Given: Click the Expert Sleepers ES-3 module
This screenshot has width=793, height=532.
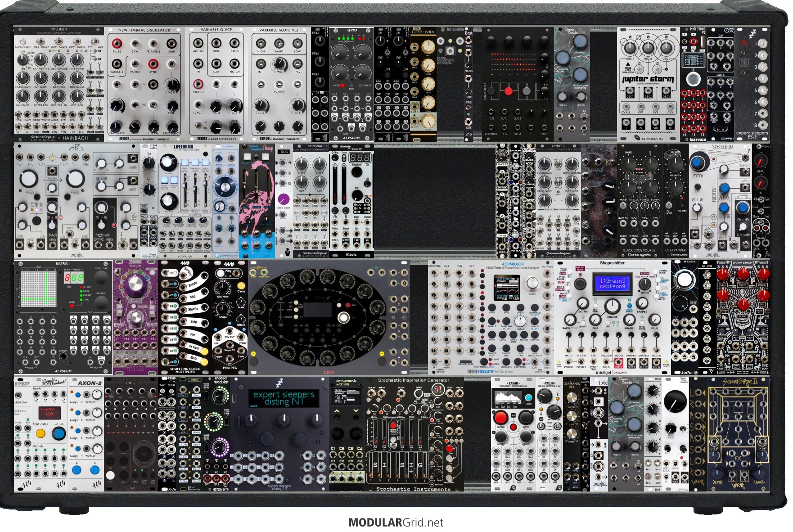Looking at the screenshot, I should (x=752, y=84).
